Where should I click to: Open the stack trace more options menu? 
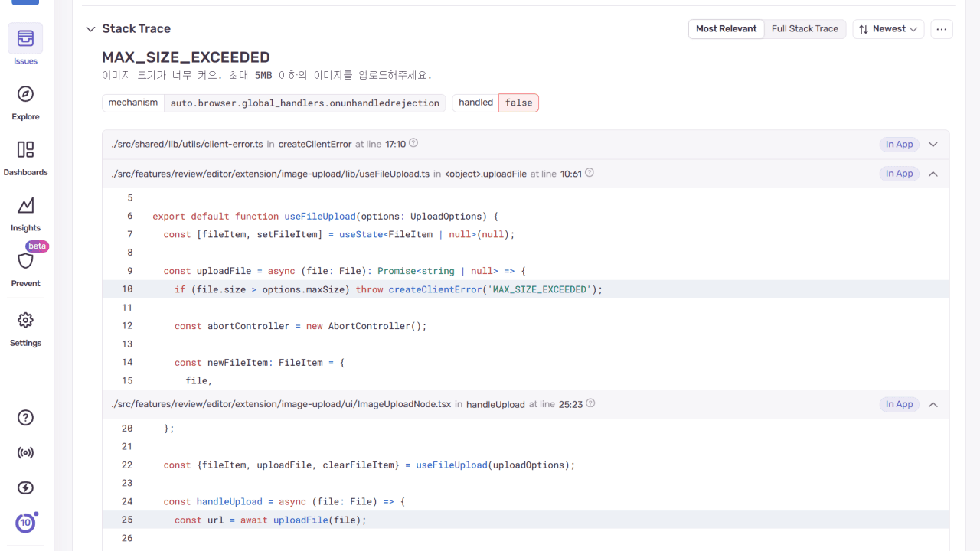[x=942, y=29]
